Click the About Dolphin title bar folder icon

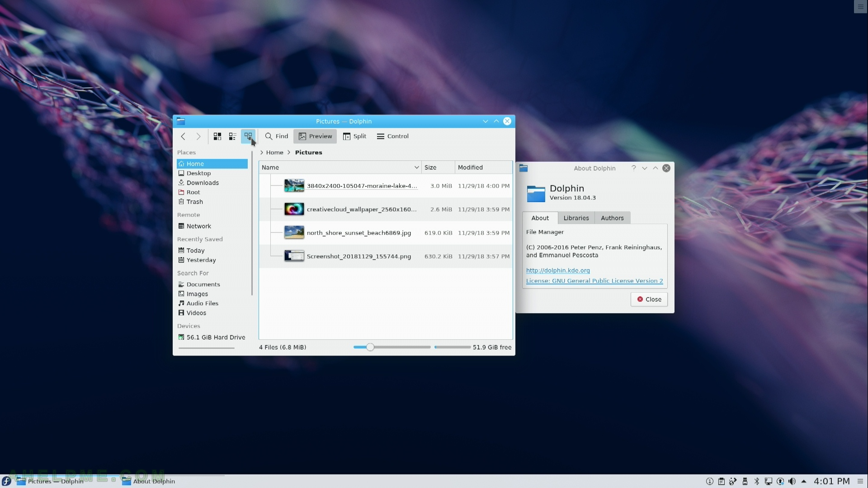[524, 168]
